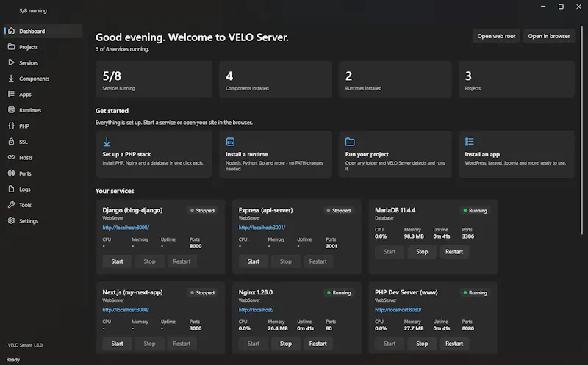Start the Django (blog-django) service
The height and width of the screenshot is (365, 588).
[x=117, y=261]
